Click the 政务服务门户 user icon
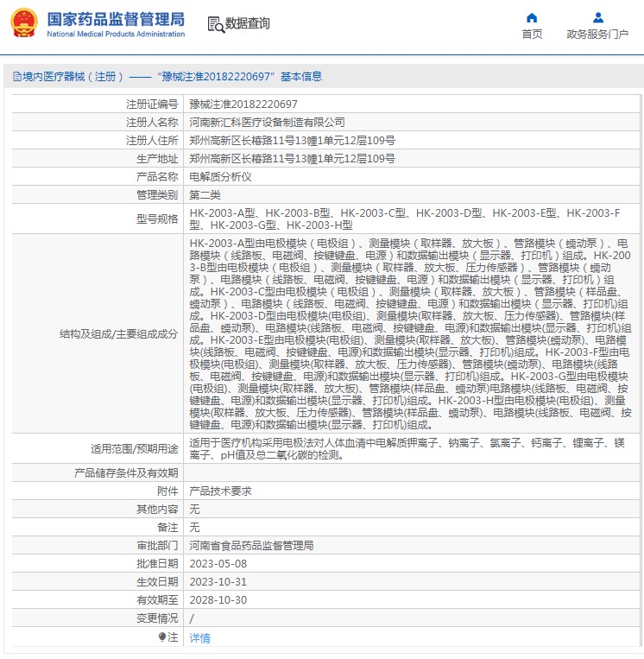 (x=597, y=17)
